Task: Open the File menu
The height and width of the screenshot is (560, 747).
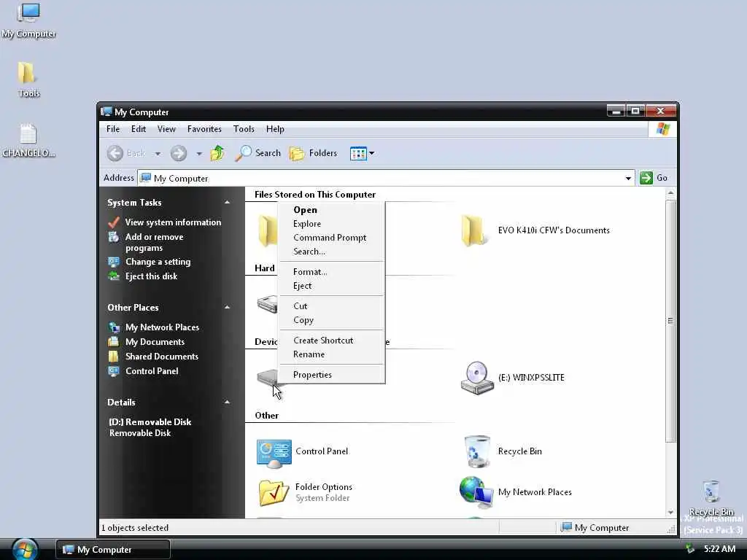Action: click(x=113, y=129)
